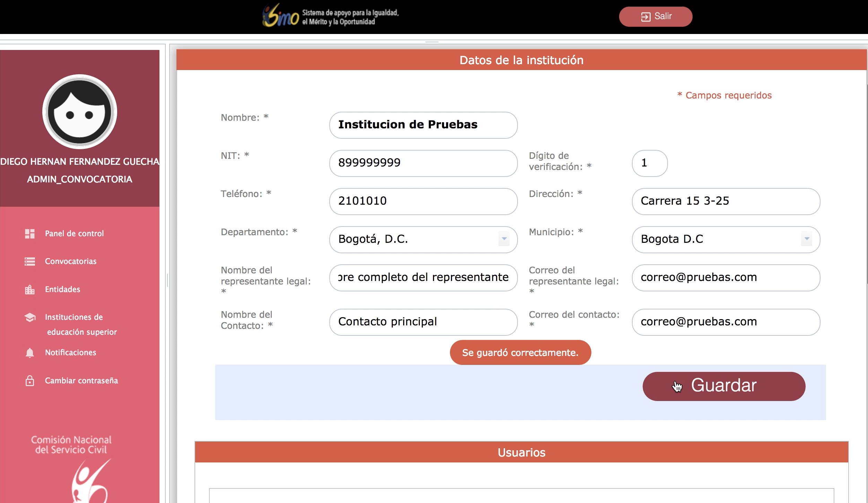The height and width of the screenshot is (503, 868).
Task: Click the Dirección address field
Action: pos(726,201)
